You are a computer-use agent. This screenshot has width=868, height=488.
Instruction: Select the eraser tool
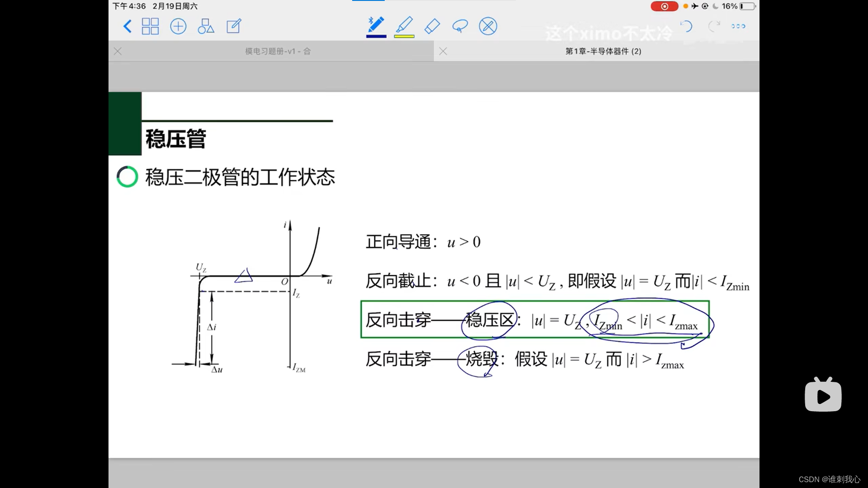(432, 26)
